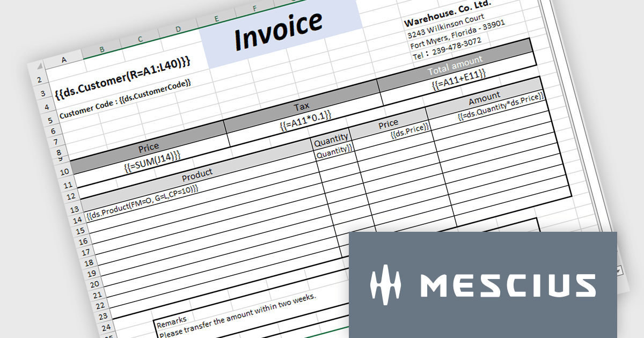Select row 15 header
The height and width of the screenshot is (338, 644).
(80, 230)
